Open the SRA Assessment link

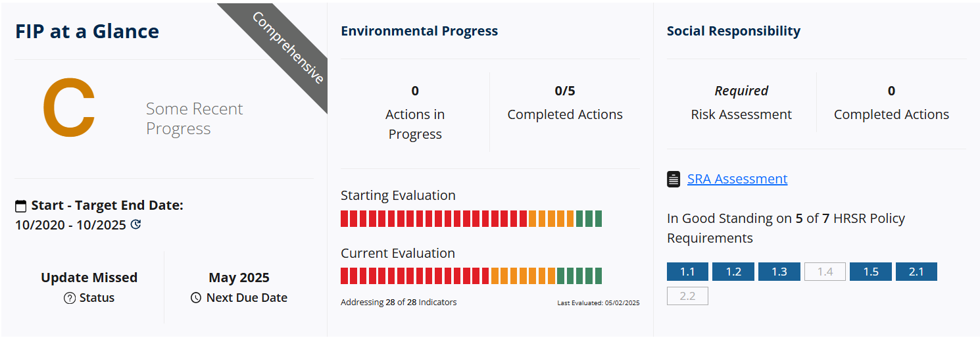(x=737, y=179)
